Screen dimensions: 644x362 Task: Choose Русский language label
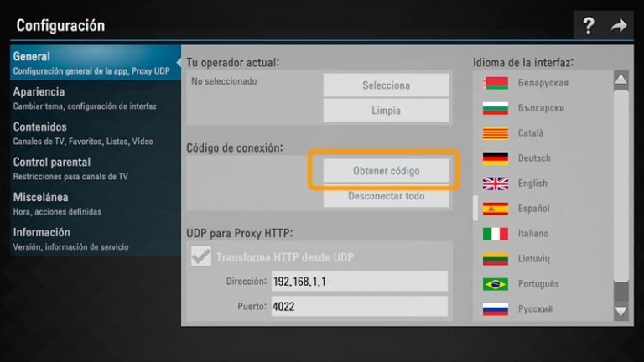[x=535, y=308]
